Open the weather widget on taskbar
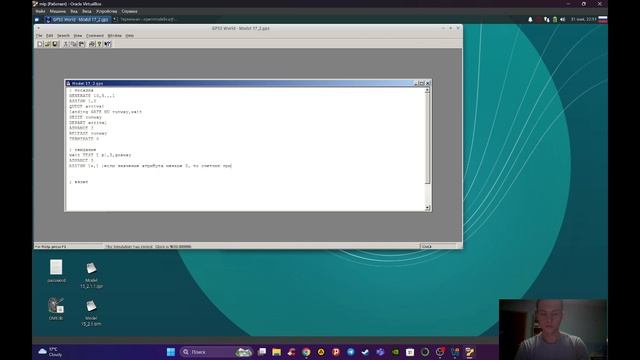Viewport: 640px width, 360px height. (50, 352)
